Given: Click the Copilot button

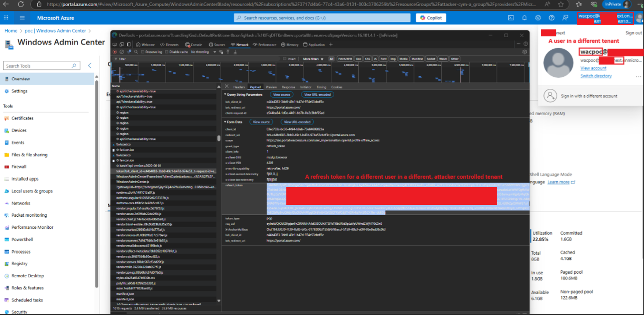Looking at the screenshot, I should point(431,18).
